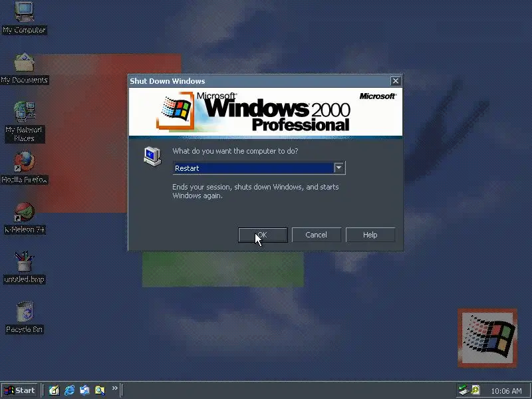532x399 pixels.
Task: Launch Internet Explorer from quick launch
Action: point(69,390)
